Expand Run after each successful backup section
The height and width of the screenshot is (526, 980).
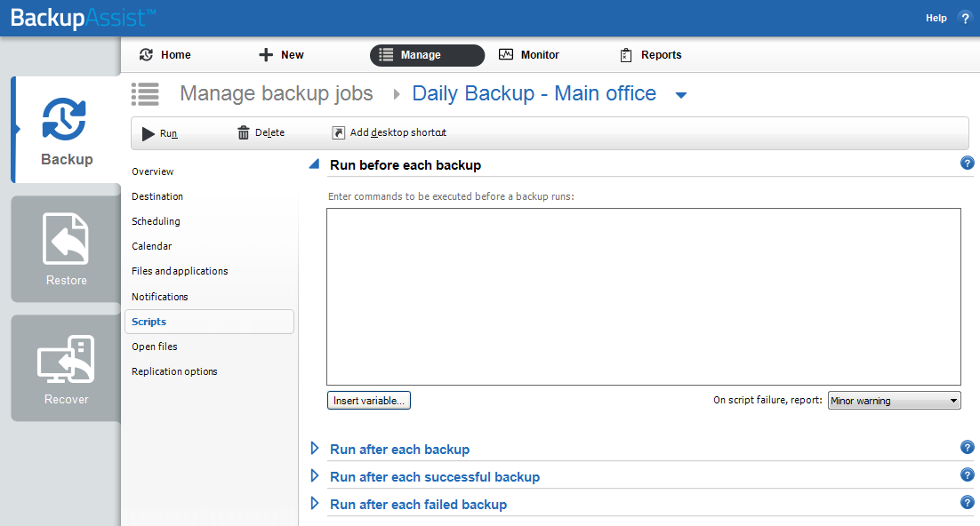tap(314, 476)
